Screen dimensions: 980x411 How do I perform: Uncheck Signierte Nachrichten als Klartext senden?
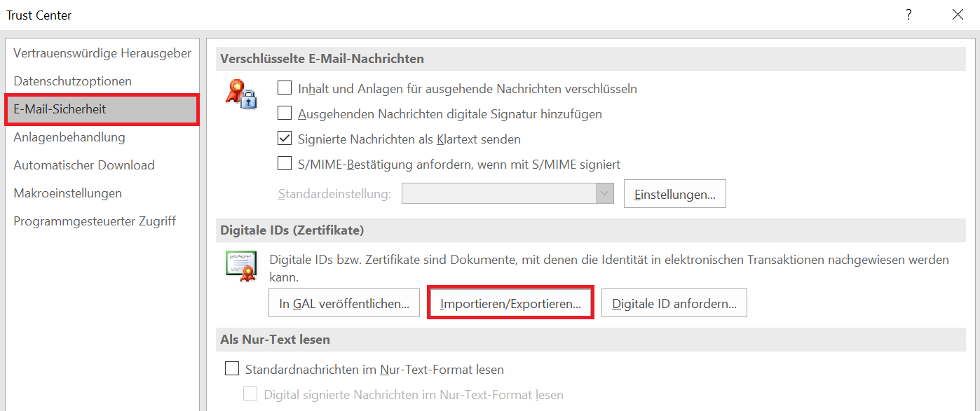(285, 139)
